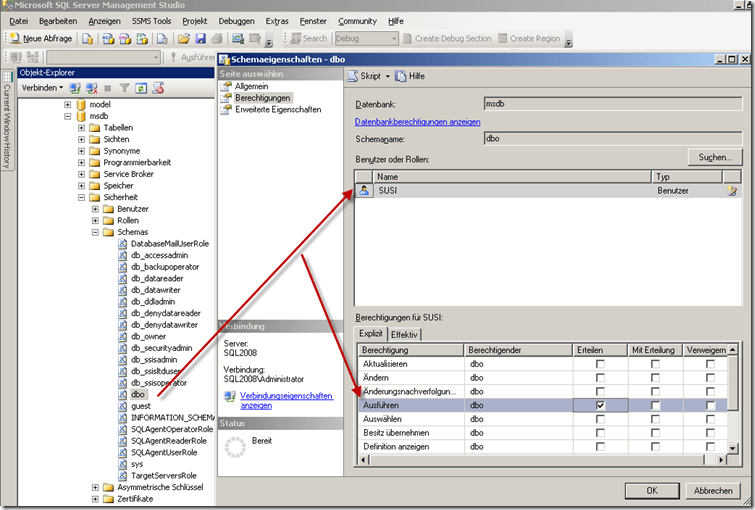Click the Connect Object Explorer icon
This screenshot has width=755, height=510.
click(75, 88)
